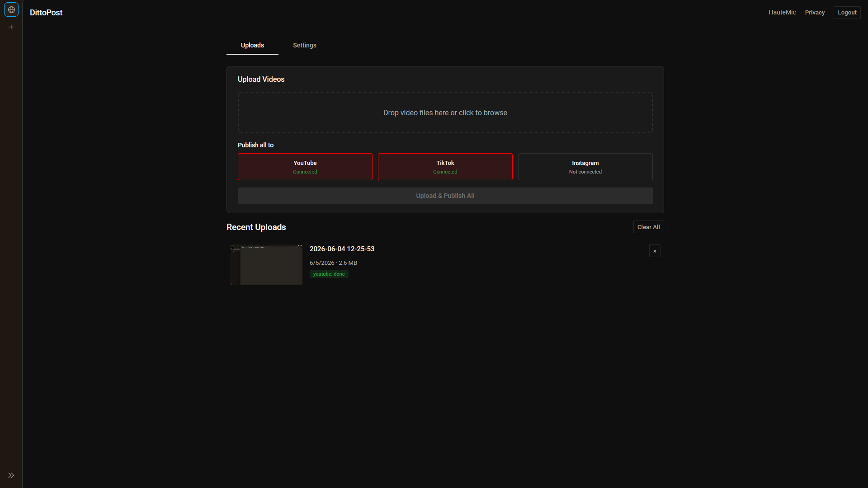The height and width of the screenshot is (488, 868).
Task: Click the globe icon in the sidebar
Action: point(11,9)
